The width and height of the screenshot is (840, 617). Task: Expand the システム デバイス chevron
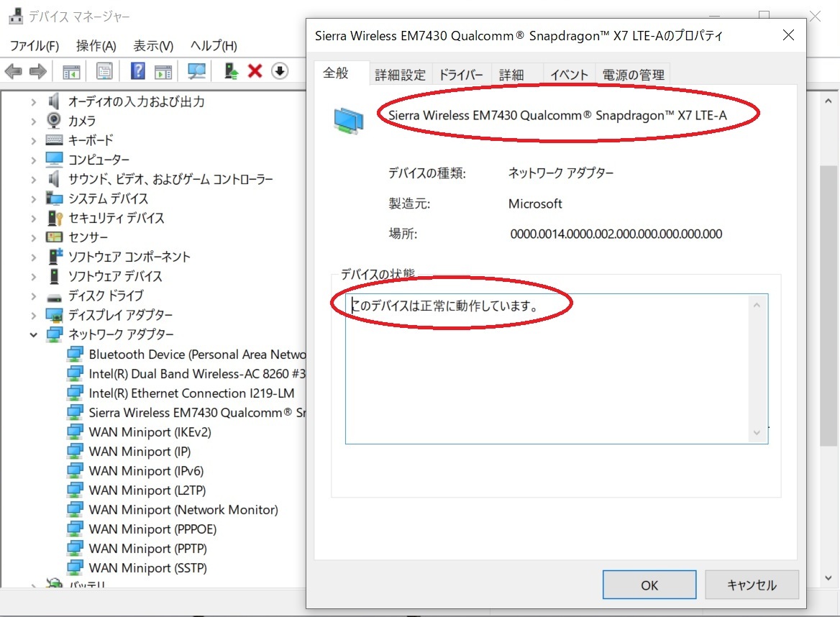coord(33,199)
